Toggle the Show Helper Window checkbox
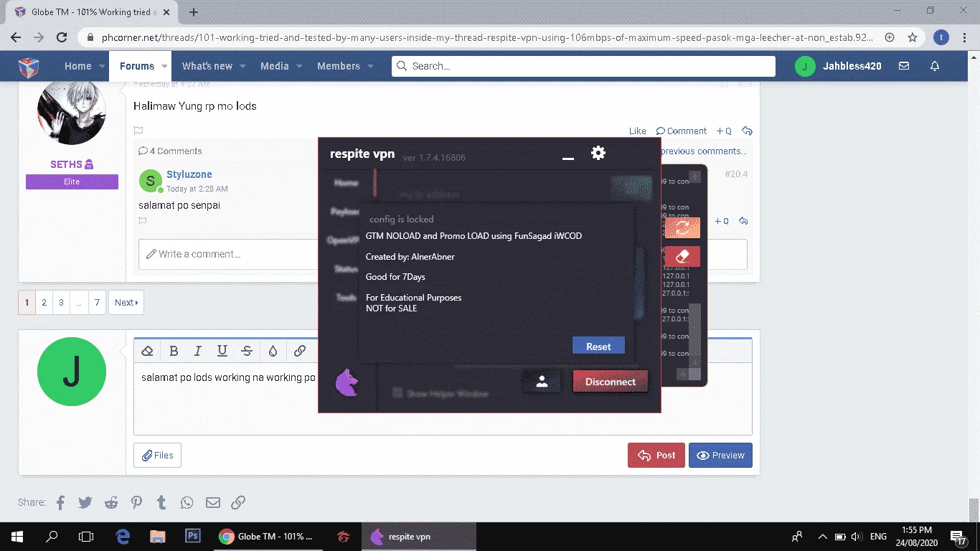980x551 pixels. tap(397, 393)
